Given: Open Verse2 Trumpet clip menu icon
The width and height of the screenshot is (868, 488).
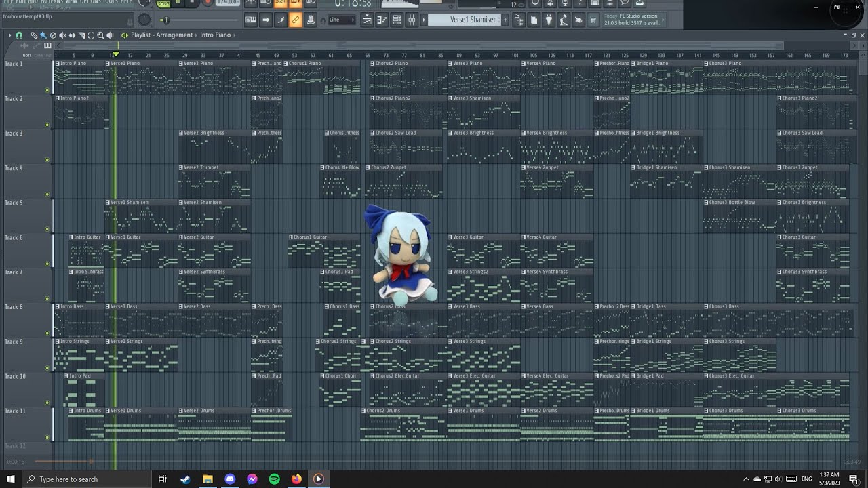Looking at the screenshot, I should (x=181, y=167).
